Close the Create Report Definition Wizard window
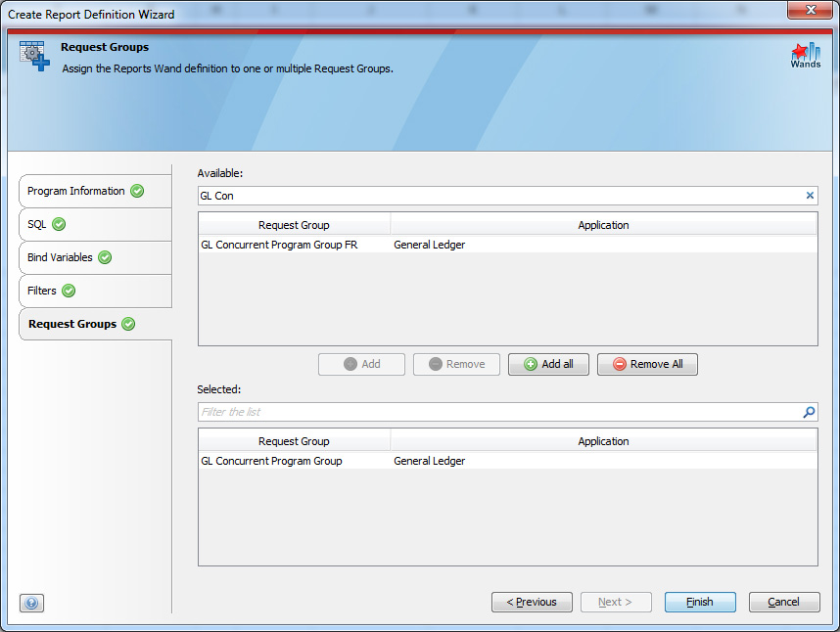840x632 pixels. tap(810, 10)
